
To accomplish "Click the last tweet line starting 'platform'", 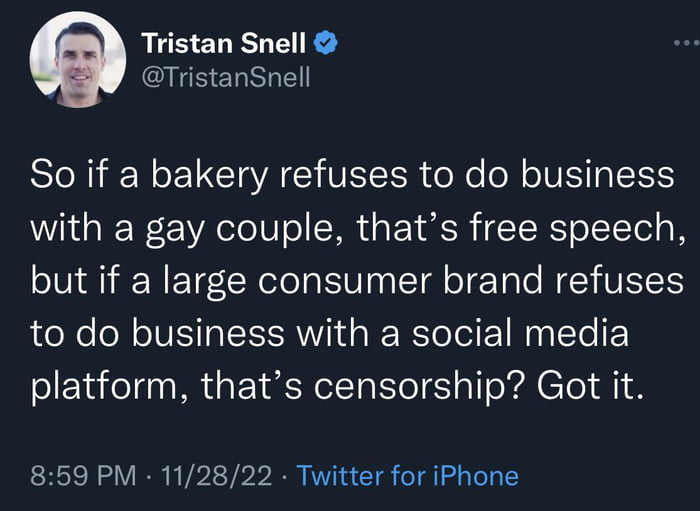I will pyautogui.click(x=338, y=386).
